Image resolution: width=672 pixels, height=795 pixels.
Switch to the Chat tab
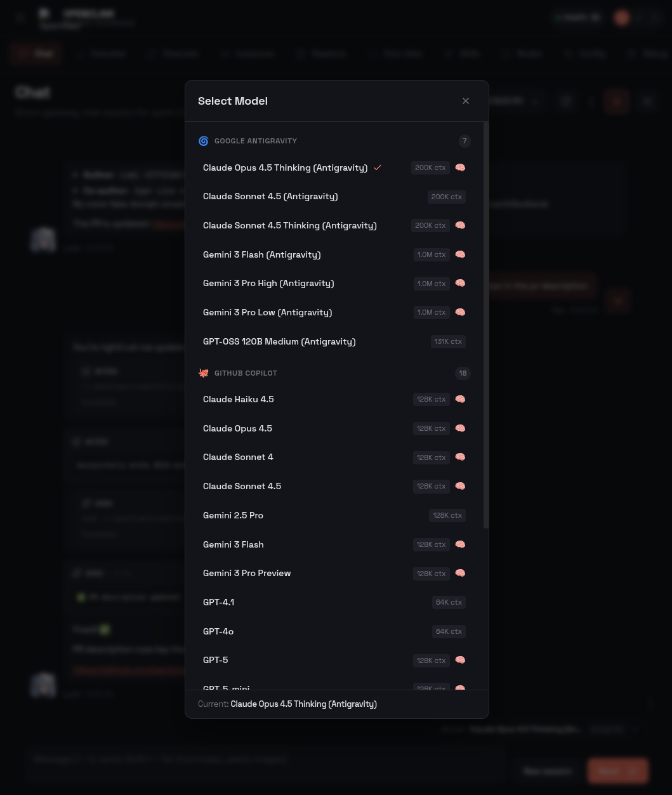click(36, 53)
